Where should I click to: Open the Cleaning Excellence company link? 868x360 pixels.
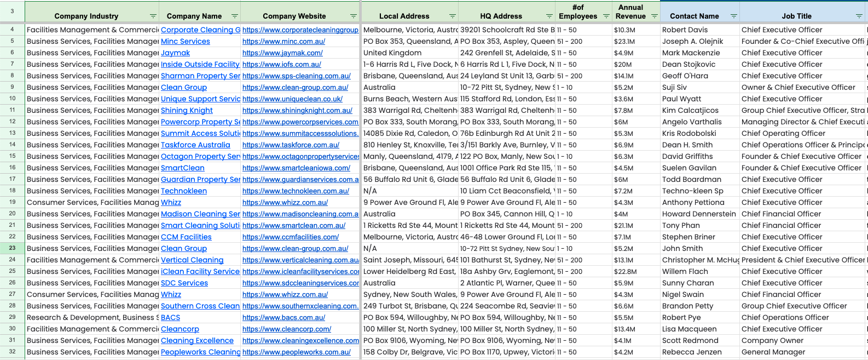click(x=197, y=341)
